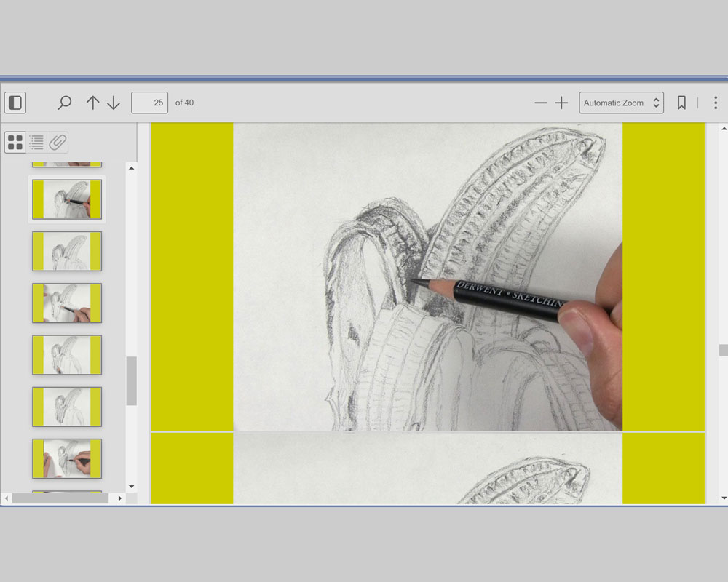728x582 pixels.
Task: Go to previous page arrow
Action: click(x=93, y=103)
